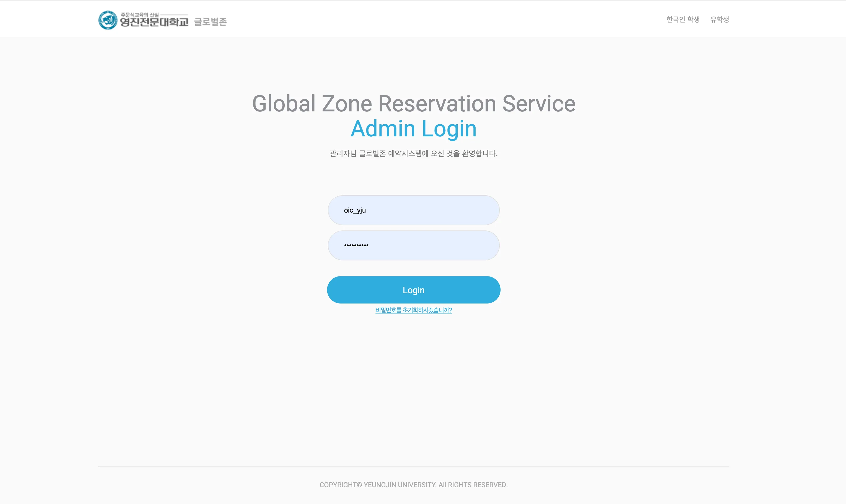
Task: Open the 한국인 학생 menu item
Action: click(682, 19)
